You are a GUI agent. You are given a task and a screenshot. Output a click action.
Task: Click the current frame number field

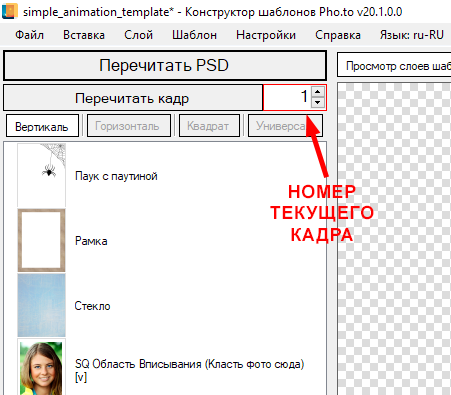(x=287, y=97)
